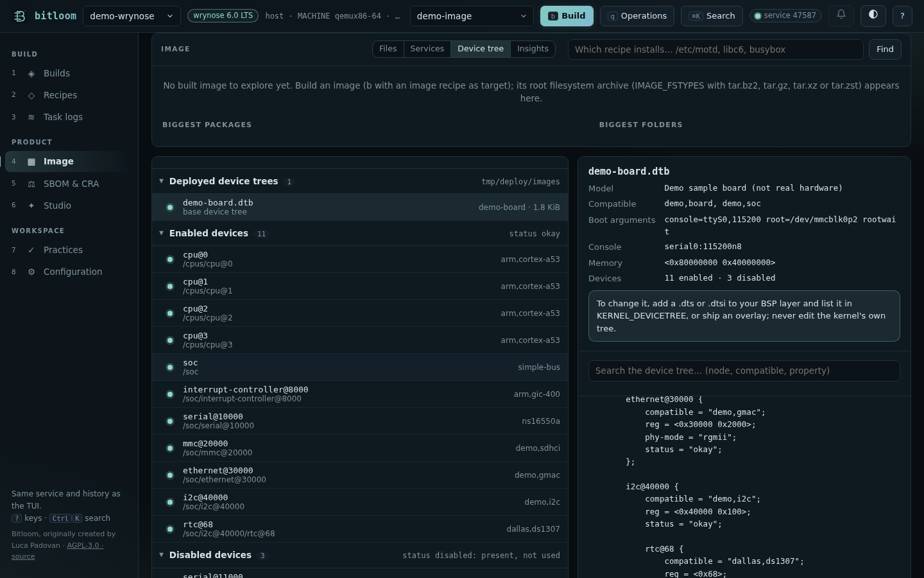The image size is (924, 578).
Task: Click the status dot beside cpu@3
Action: coord(170,340)
